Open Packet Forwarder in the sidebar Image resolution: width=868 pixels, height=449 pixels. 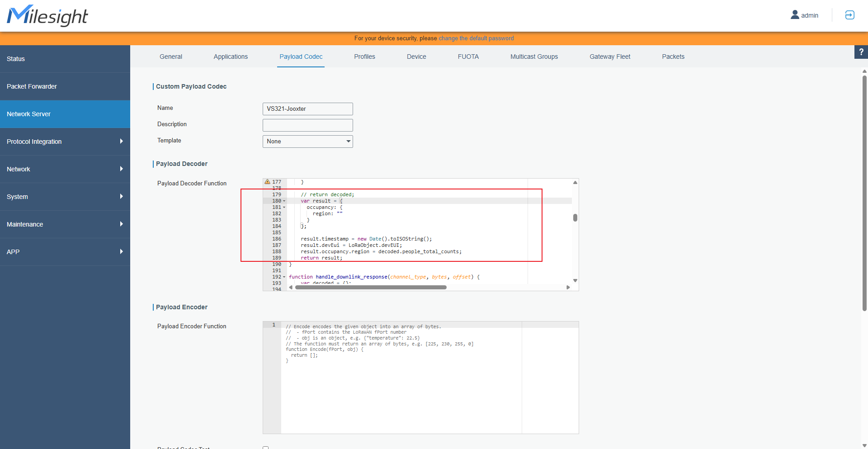(x=65, y=86)
